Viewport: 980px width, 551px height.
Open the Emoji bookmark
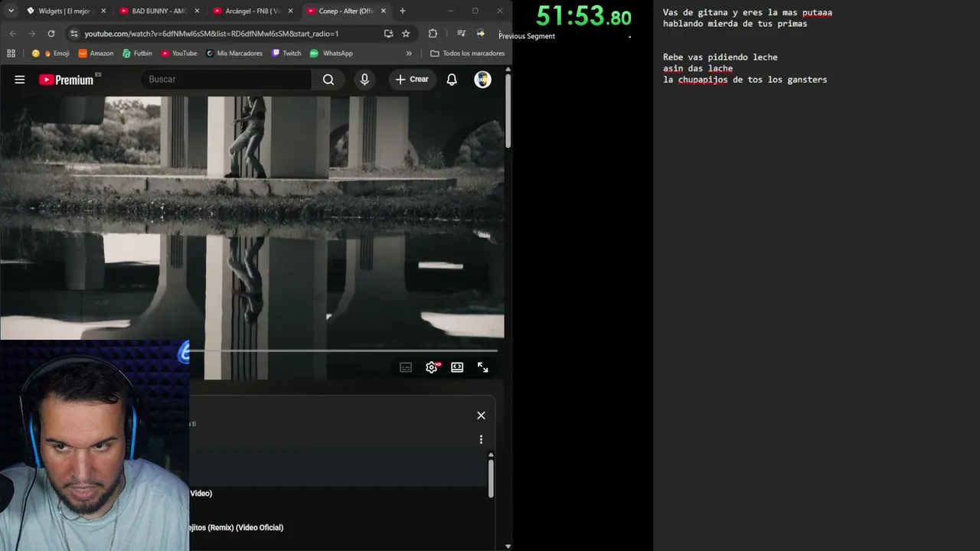point(51,54)
